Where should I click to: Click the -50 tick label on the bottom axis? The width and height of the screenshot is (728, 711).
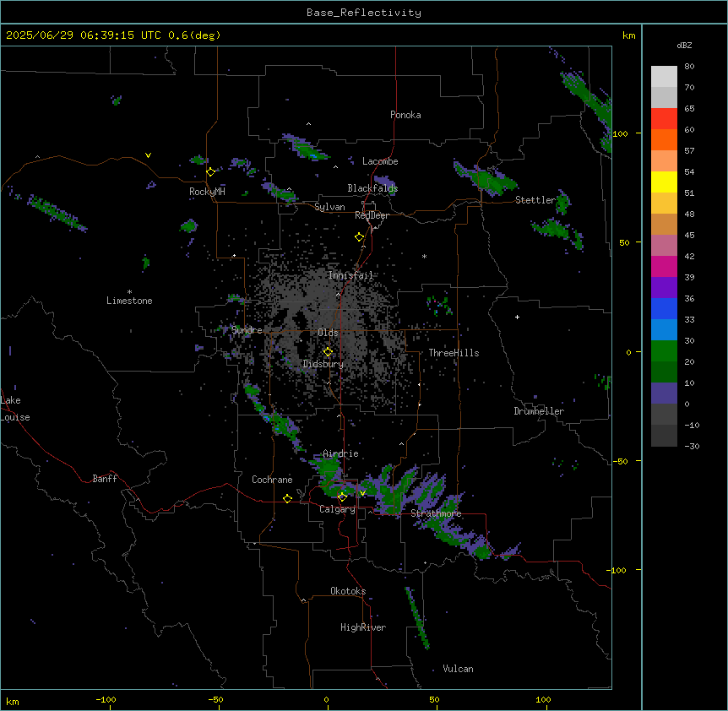[x=215, y=699]
